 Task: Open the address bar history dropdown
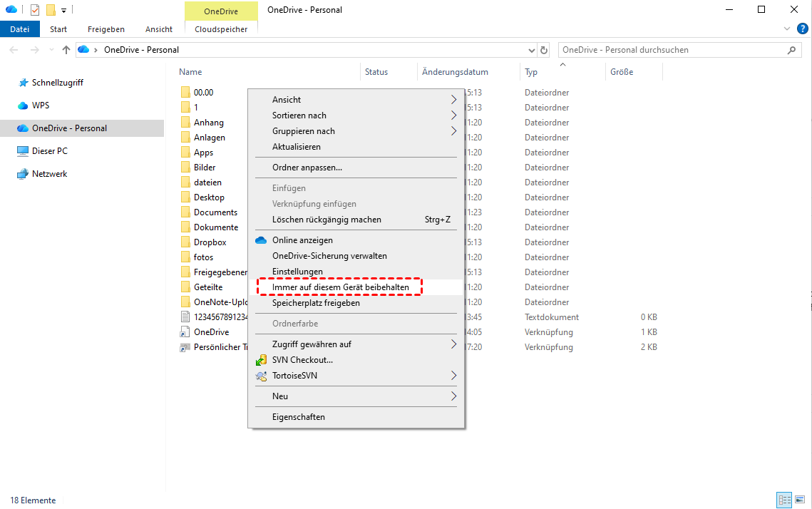(531, 50)
